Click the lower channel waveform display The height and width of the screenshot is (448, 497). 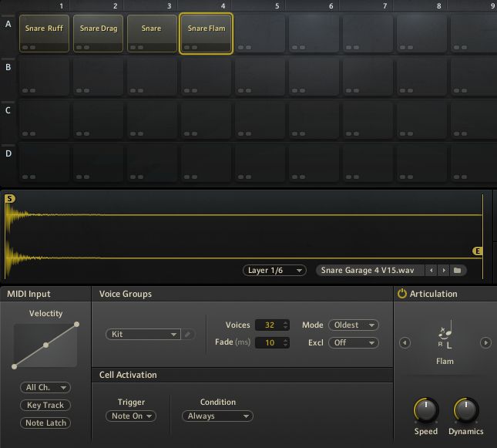coord(243,258)
